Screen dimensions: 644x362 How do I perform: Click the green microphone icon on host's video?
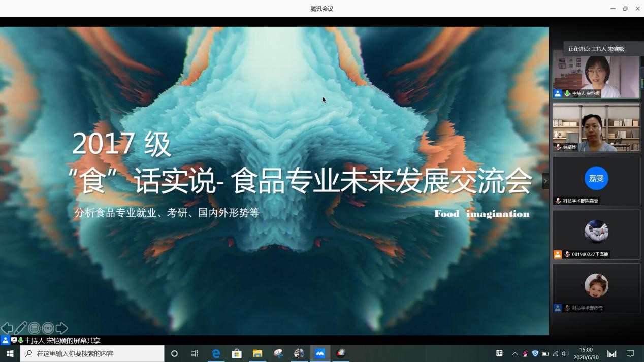click(567, 94)
